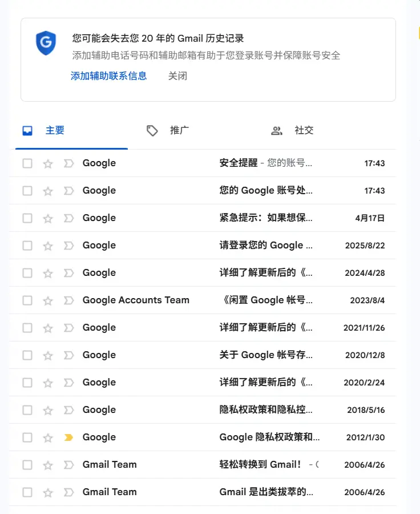Screen dimensions: 420x514
Task: Click importance marker on Google Accounts Team email
Action: [68, 300]
